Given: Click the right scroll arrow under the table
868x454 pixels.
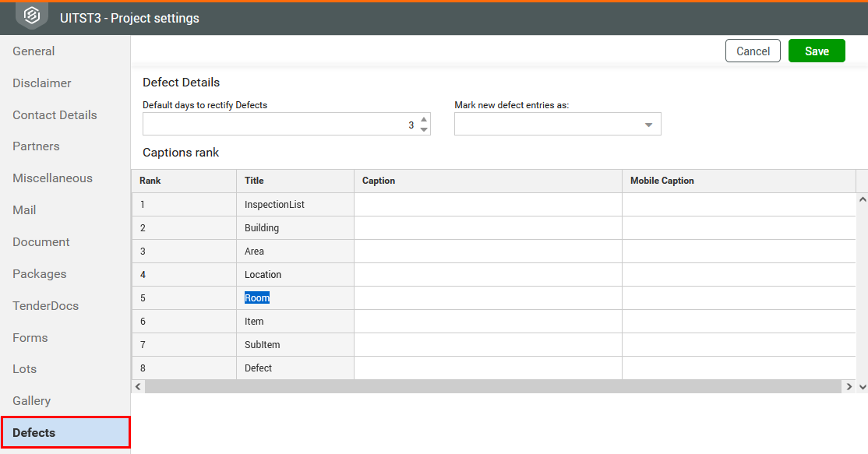Looking at the screenshot, I should [x=849, y=386].
